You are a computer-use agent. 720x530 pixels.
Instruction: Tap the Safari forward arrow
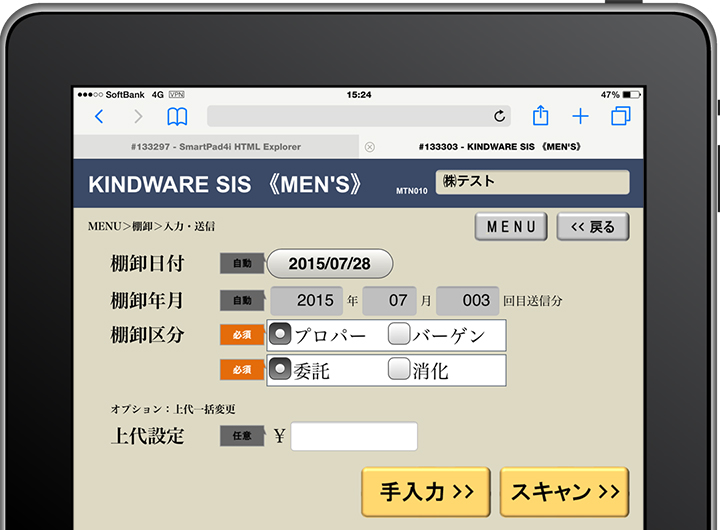(x=138, y=116)
